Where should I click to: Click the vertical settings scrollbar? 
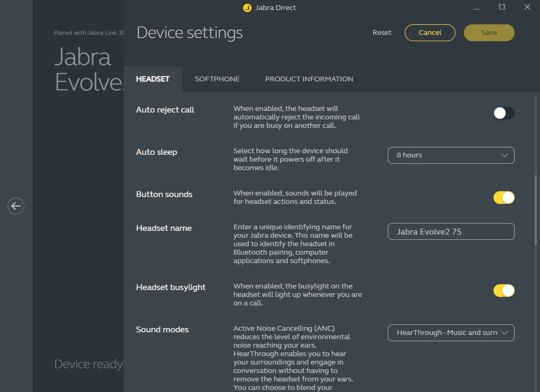pos(535,211)
